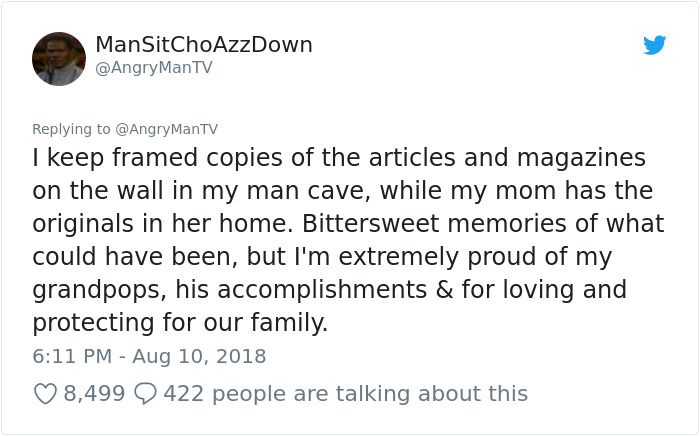
Task: Click the @AngryManTV handle below the name
Action: coord(153,68)
